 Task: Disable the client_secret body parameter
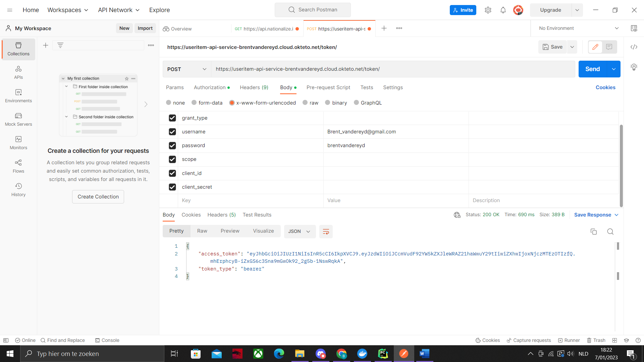pos(172,187)
